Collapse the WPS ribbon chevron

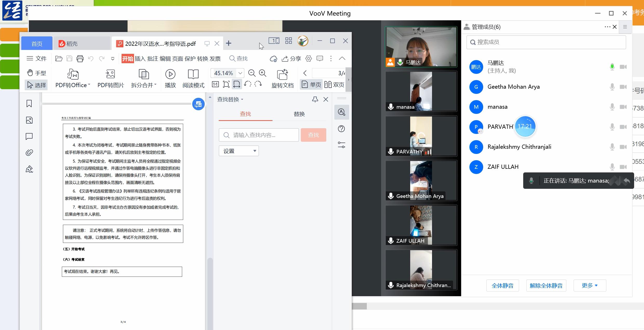click(342, 59)
